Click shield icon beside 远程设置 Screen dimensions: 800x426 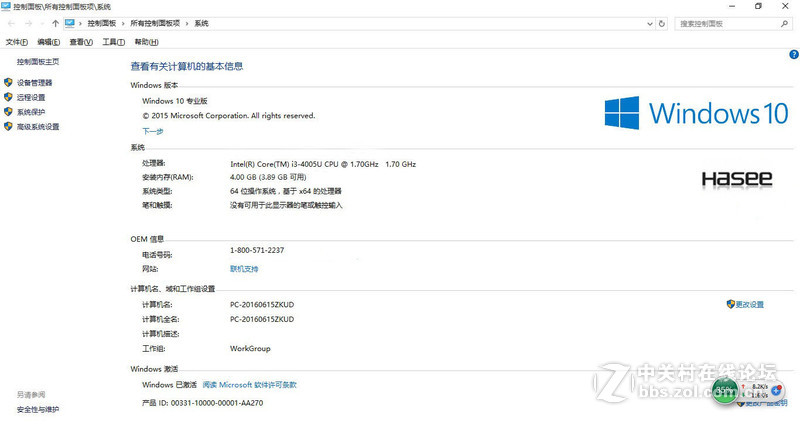tap(8, 97)
